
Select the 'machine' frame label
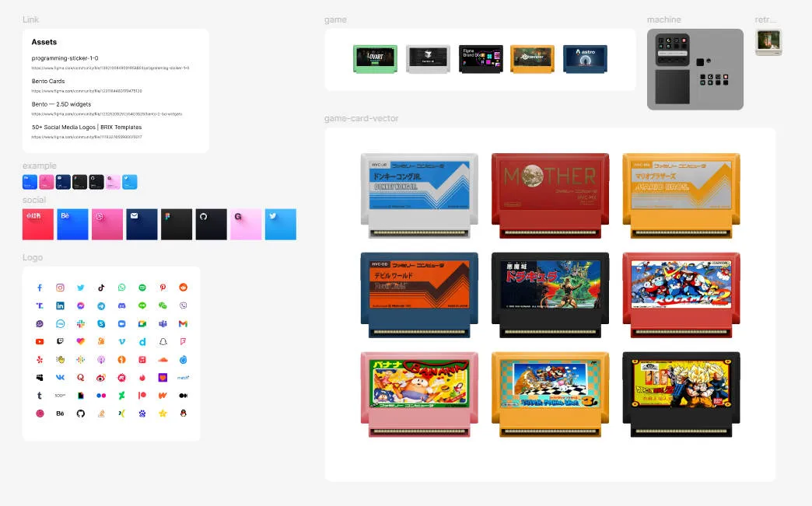663,19
